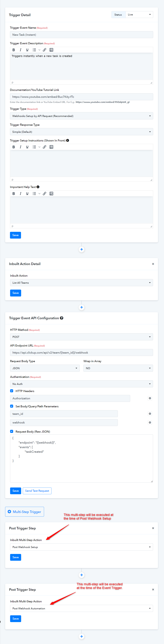Apply italic in Trigger Event Description editor

[x=21, y=50]
